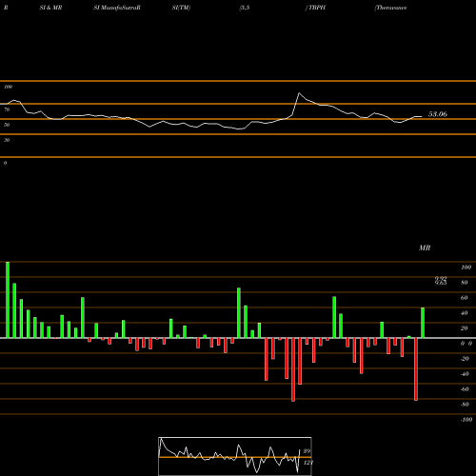Click the TBPH ticker label
The height and width of the screenshot is (476, 476).
click(317, 8)
